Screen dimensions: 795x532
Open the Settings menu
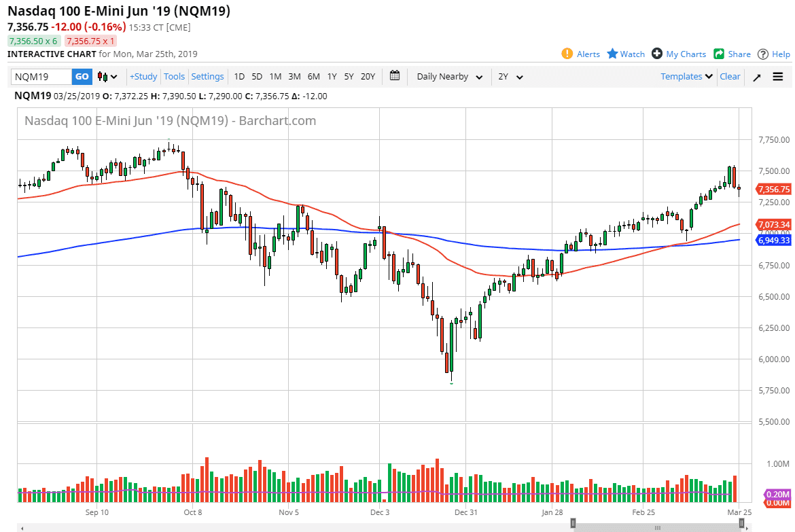click(207, 77)
